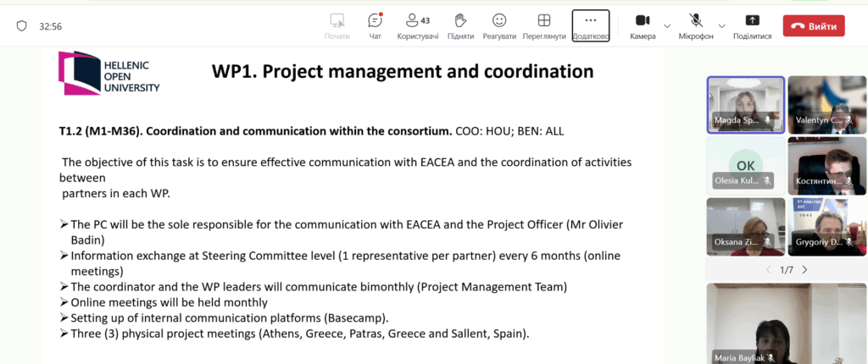Go to previous page of participant videos

[769, 270]
